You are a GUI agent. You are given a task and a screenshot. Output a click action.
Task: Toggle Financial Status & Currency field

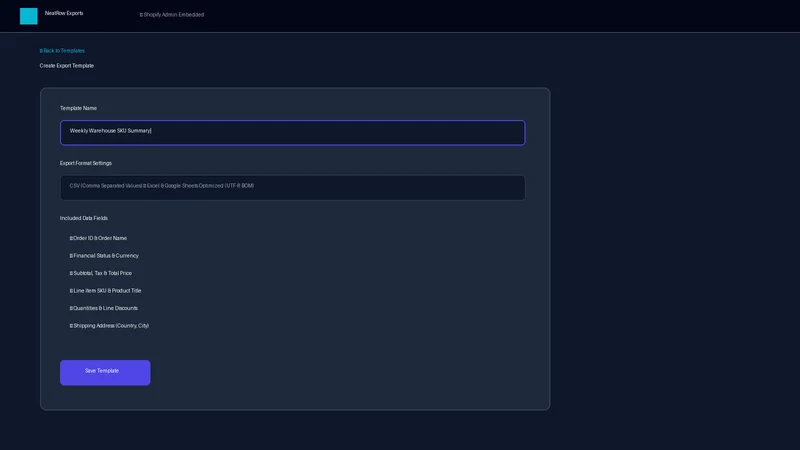point(104,256)
